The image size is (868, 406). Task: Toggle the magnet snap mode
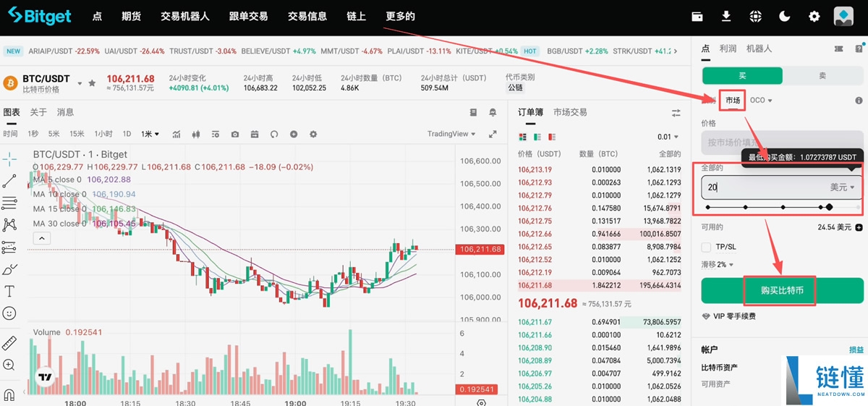click(x=9, y=395)
